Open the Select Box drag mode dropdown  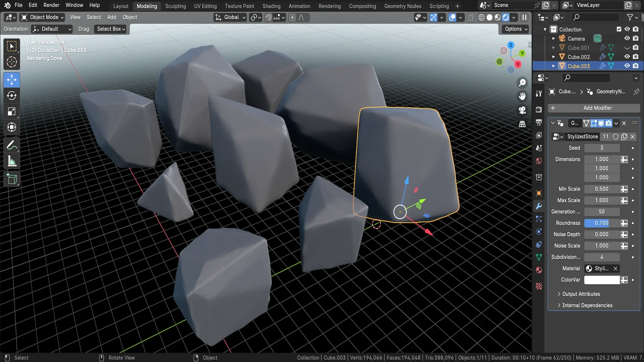point(110,29)
